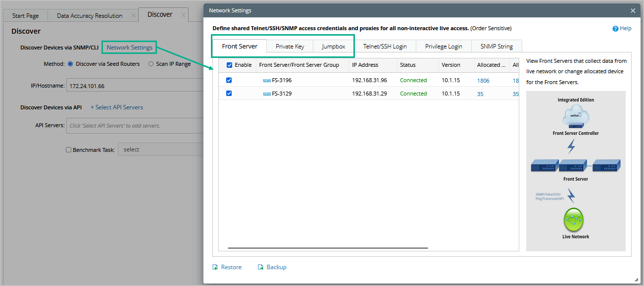Switch to the Private Key tab
The width and height of the screenshot is (644, 286).
(290, 47)
